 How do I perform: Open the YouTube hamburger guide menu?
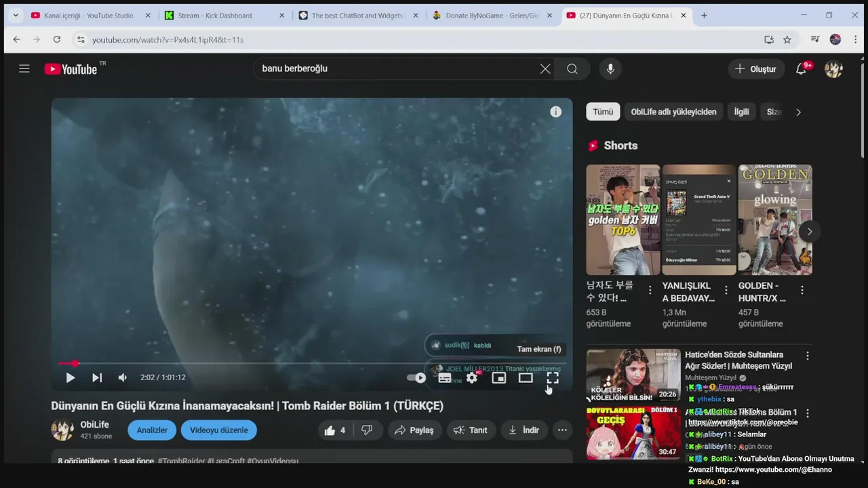click(24, 68)
